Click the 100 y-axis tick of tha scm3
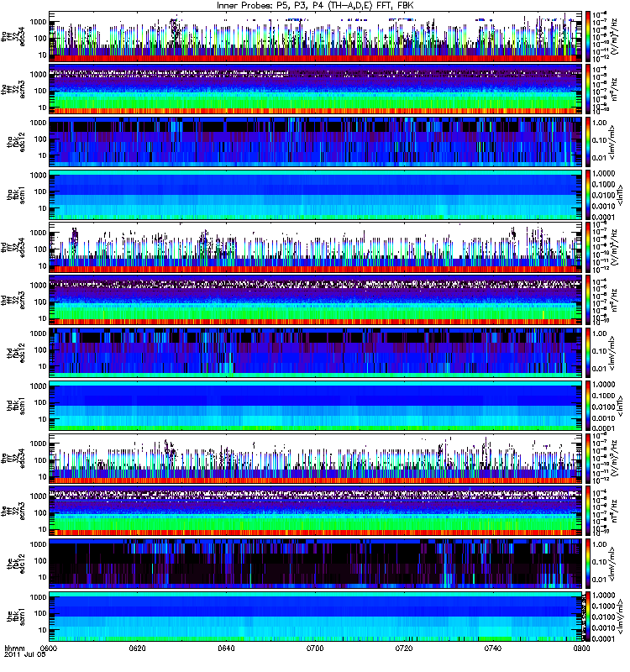Viewport: 630px width, 672px height. click(41, 91)
